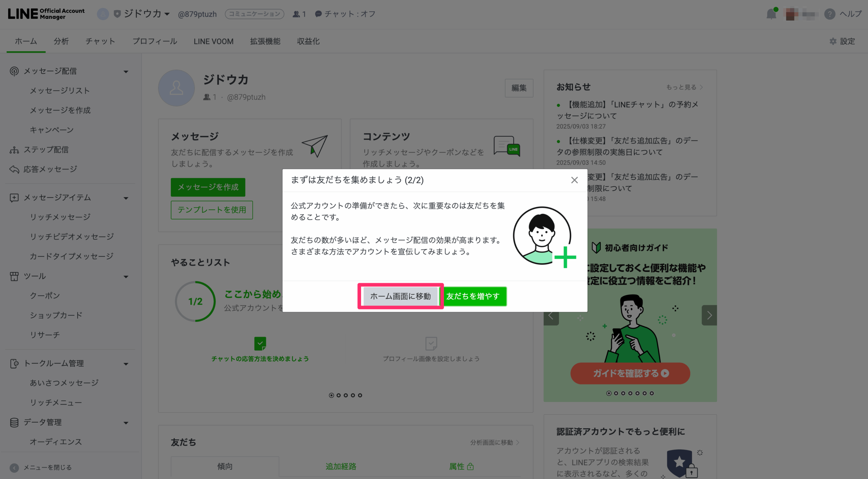Viewport: 868px width, 479px height.
Task: Open リッチメニュー in sidebar
Action: [x=56, y=403]
